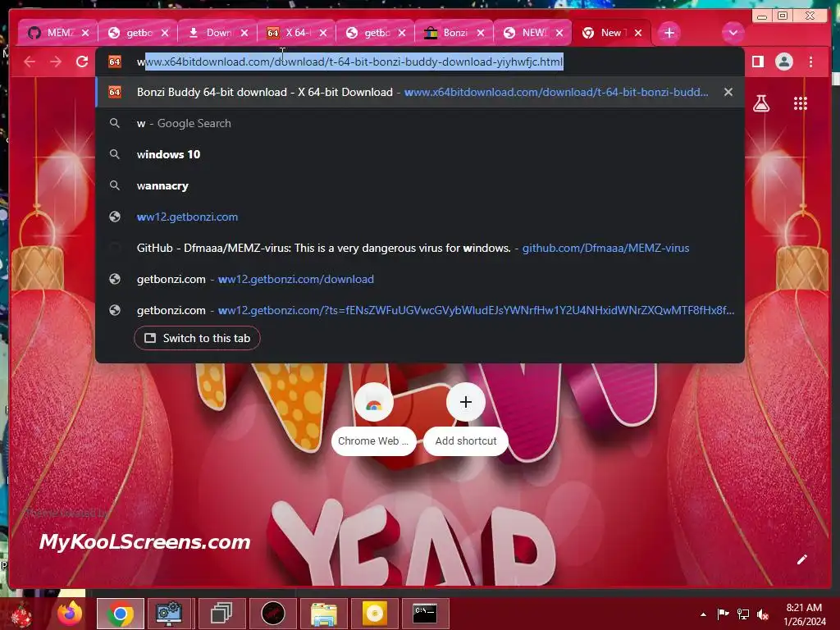Image resolution: width=840 pixels, height=630 pixels.
Task: Open Chrome Labs flask icon
Action: pos(760,103)
